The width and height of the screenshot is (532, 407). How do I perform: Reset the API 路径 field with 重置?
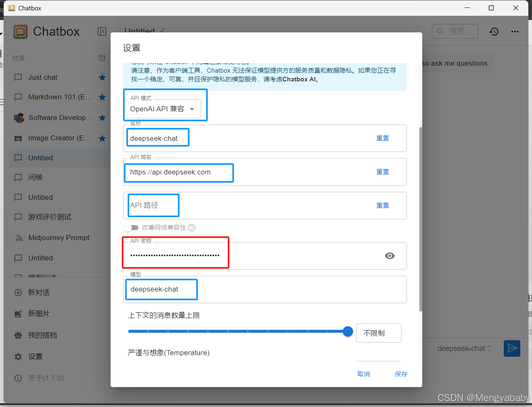383,206
